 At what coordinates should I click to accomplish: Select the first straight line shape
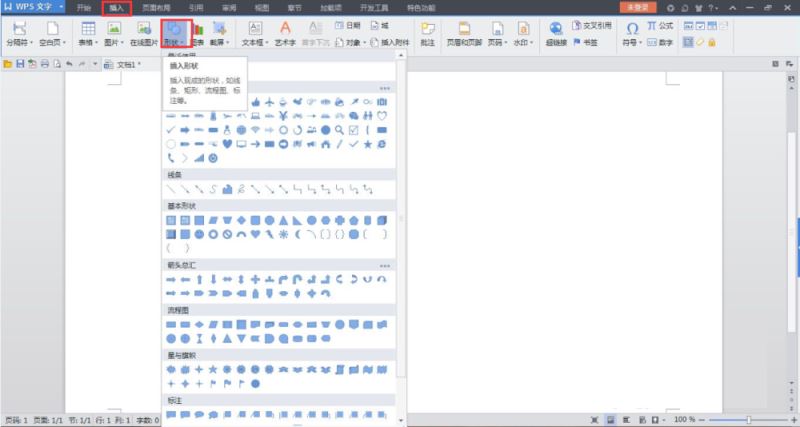coord(171,189)
